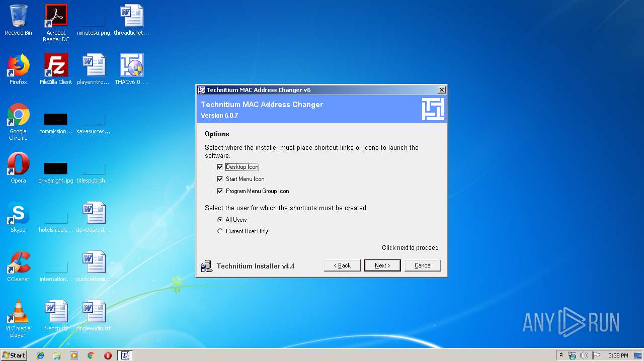Select the lfrench.rtf document icon

tap(56, 316)
